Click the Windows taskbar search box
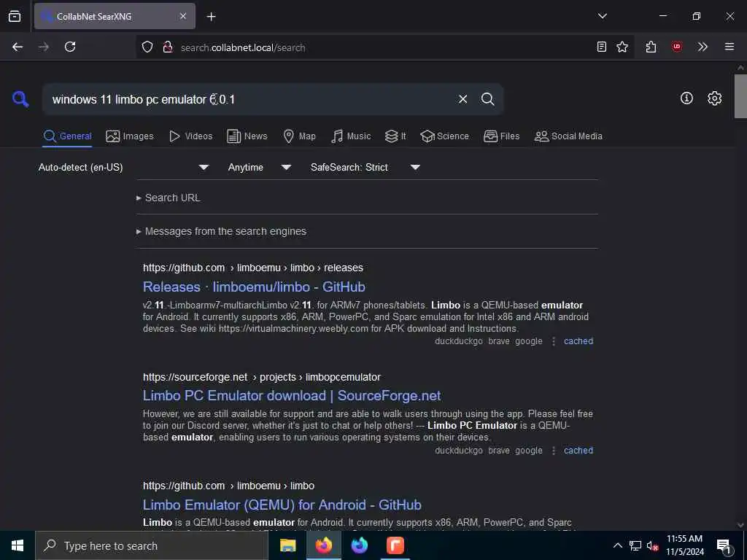Screen dimensions: 747x560 point(152,545)
